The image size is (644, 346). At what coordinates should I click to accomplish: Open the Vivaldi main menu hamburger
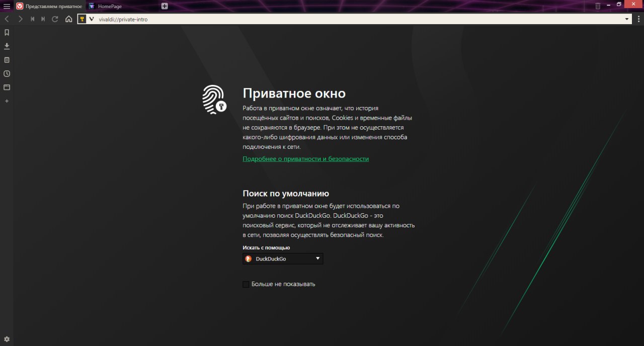(7, 6)
